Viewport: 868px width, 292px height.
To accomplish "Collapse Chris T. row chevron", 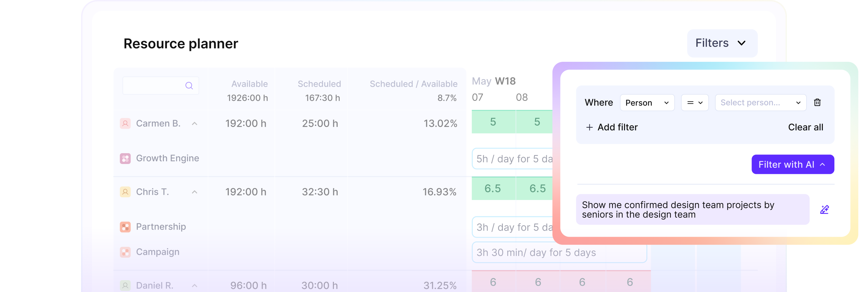I will [x=194, y=192].
